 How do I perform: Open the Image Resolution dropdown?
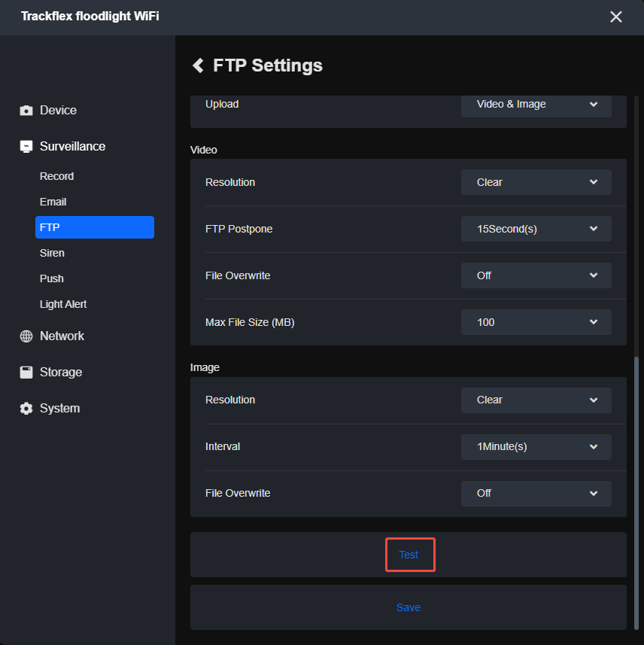pos(536,400)
